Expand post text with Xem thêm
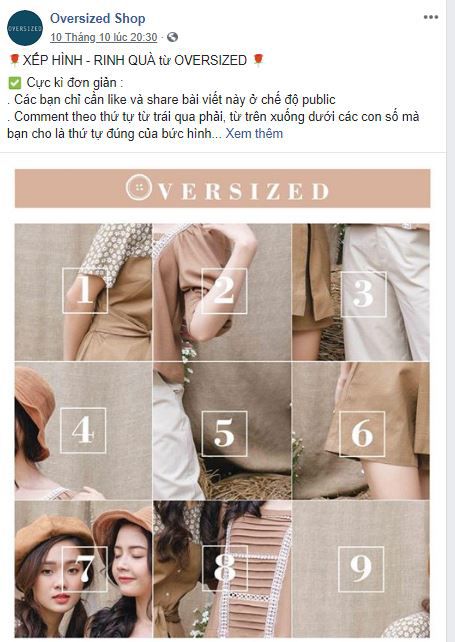 pyautogui.click(x=254, y=133)
